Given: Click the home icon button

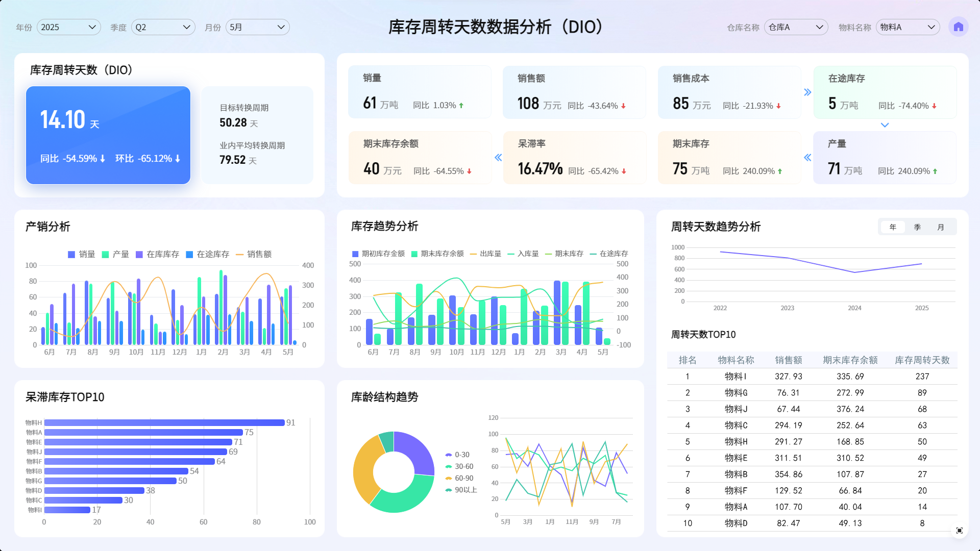Looking at the screenshot, I should pos(958,27).
